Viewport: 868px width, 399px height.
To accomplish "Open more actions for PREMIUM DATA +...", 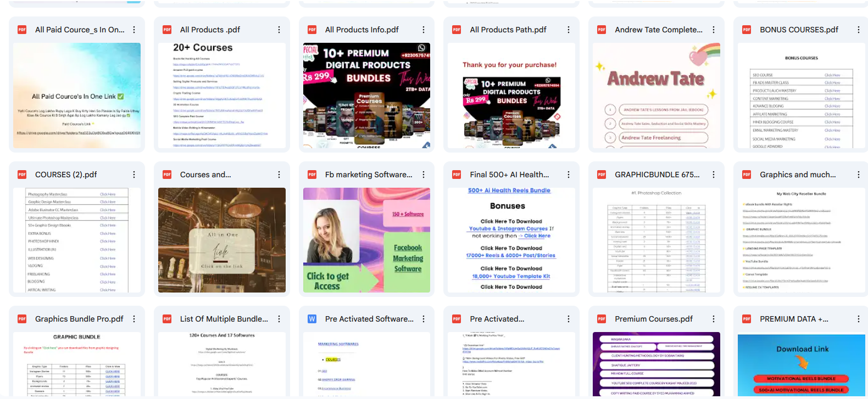I will tap(859, 319).
